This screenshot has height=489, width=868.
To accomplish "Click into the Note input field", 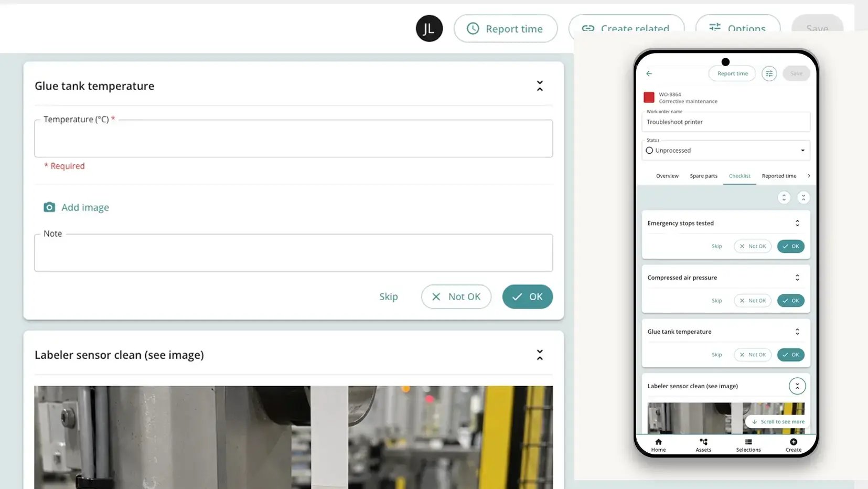I will coord(293,252).
